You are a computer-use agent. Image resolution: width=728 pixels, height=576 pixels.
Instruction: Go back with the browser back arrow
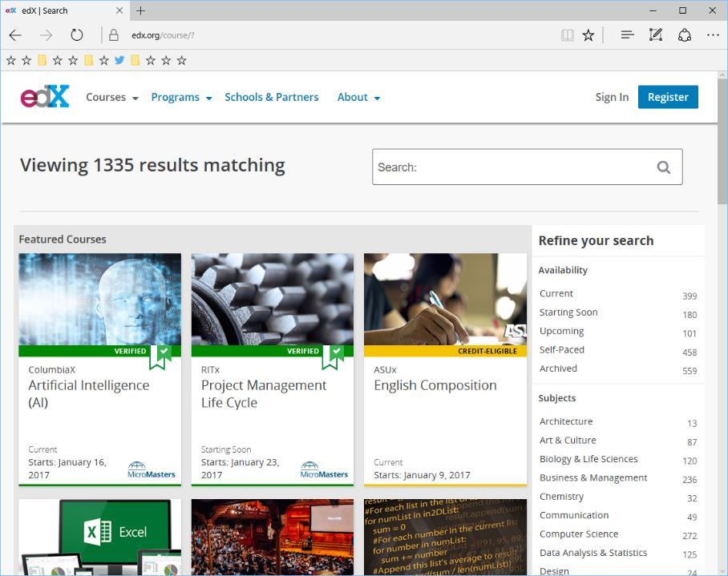pos(15,35)
